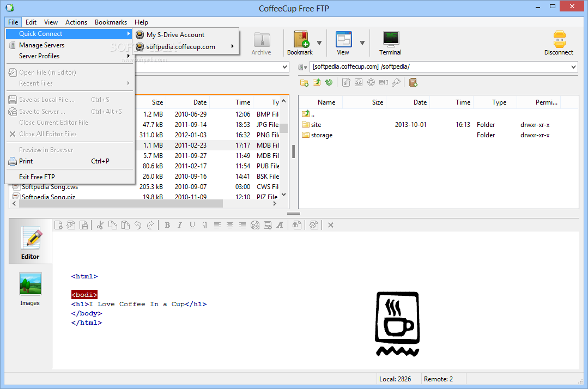Screen dimensions: 588x389
Task: Add a bookmark for the remote folder
Action: [x=413, y=82]
